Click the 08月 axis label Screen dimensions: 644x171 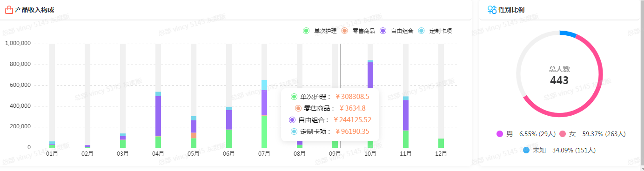pos(300,153)
